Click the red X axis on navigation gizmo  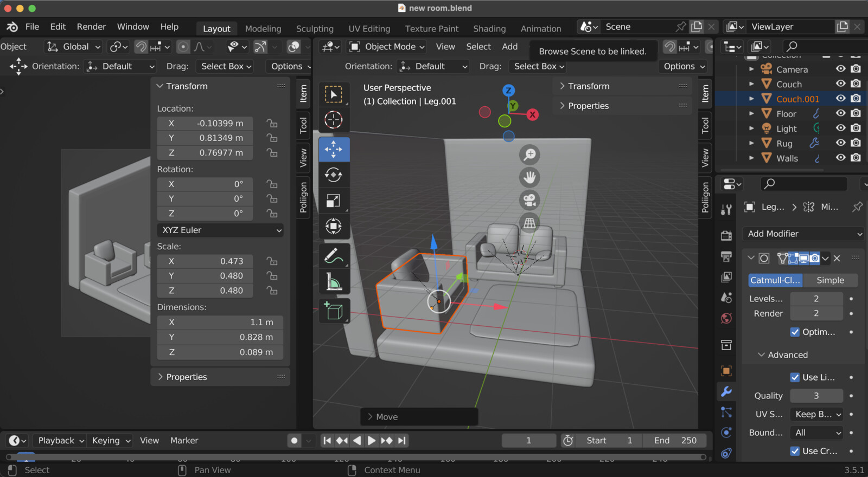[533, 114]
